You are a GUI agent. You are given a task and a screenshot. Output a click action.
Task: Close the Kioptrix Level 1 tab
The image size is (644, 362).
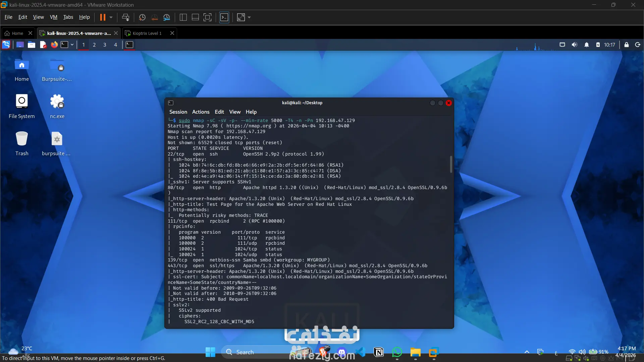point(172,33)
